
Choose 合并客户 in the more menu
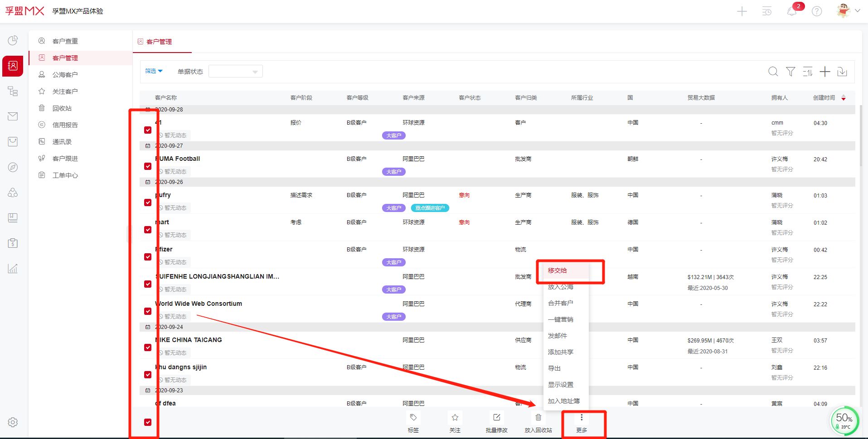pos(560,303)
